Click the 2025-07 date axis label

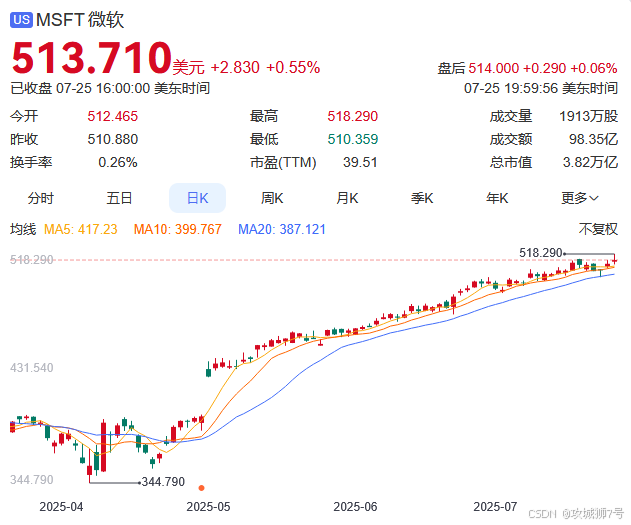(x=495, y=506)
